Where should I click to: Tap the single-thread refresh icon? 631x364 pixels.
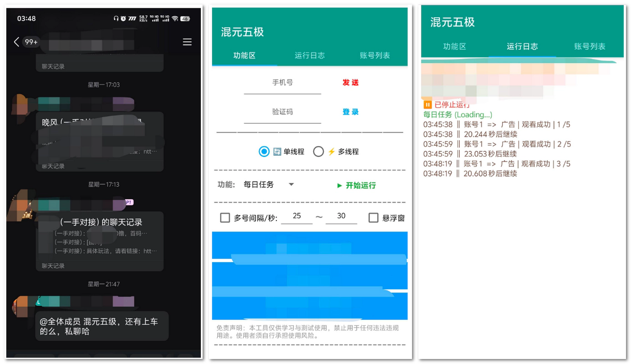(x=277, y=152)
